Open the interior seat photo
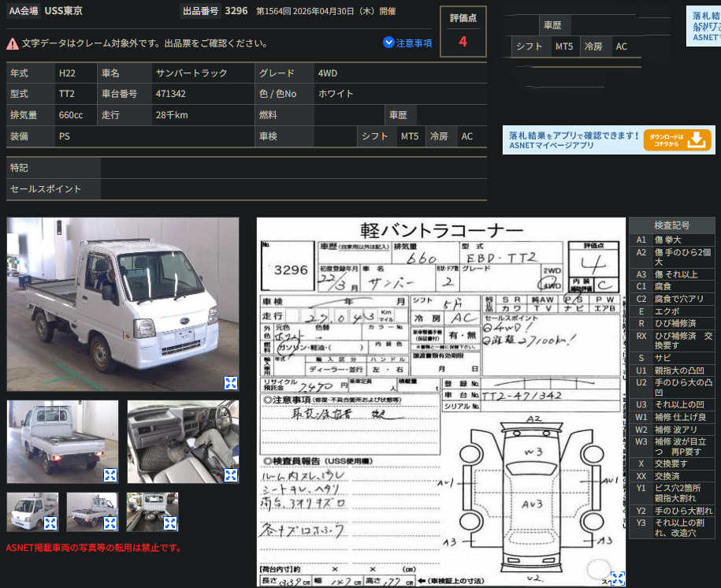721x588 pixels. tap(183, 441)
